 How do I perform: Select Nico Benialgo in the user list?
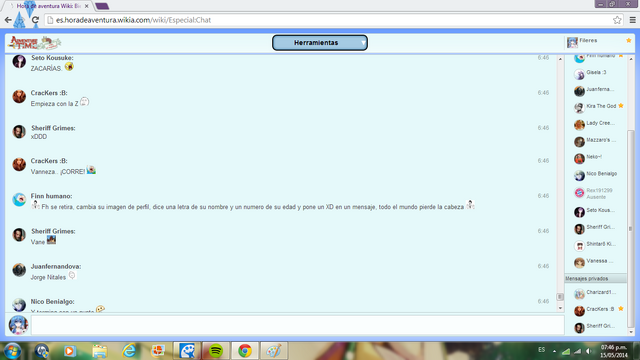click(x=596, y=175)
